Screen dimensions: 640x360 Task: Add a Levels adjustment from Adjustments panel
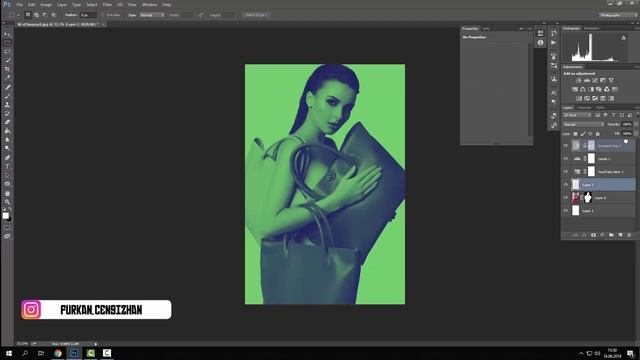click(x=587, y=80)
